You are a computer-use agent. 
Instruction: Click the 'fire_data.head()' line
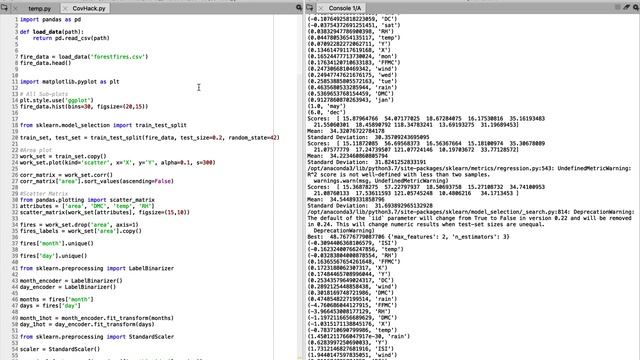coord(45,63)
